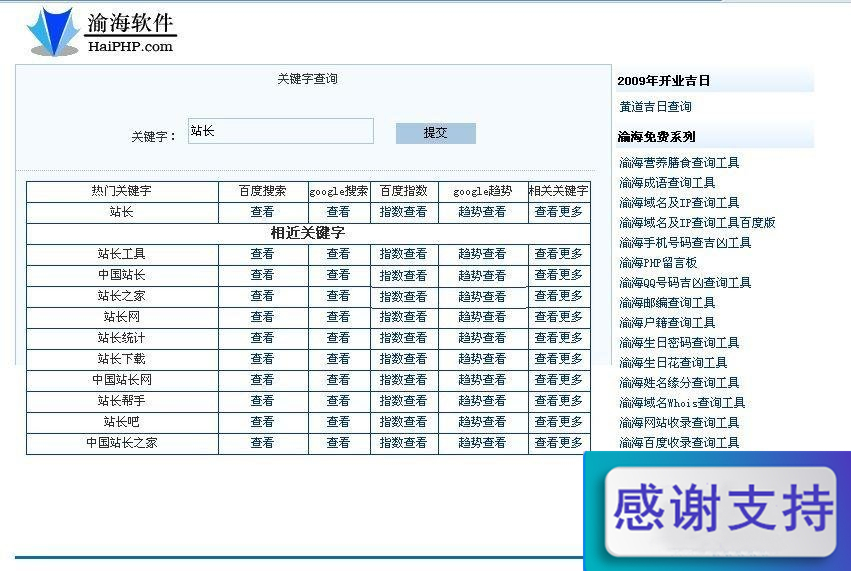Open 渝海QQ号码吉凶查询工具 link
The height and width of the screenshot is (571, 851).
click(685, 282)
